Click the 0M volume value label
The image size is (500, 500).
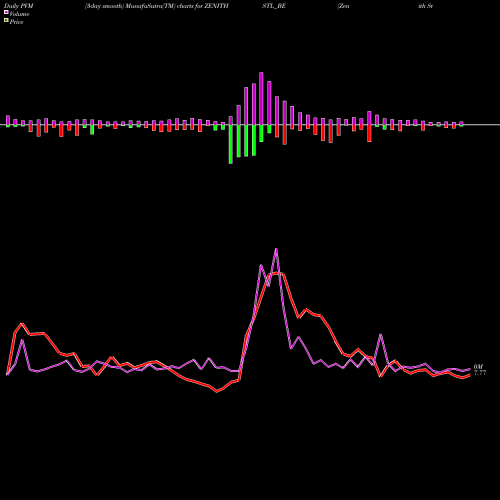coord(478,367)
